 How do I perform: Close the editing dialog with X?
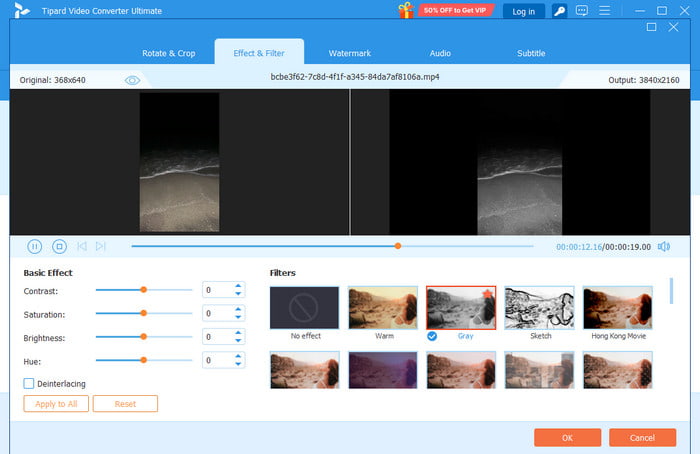coord(673,27)
